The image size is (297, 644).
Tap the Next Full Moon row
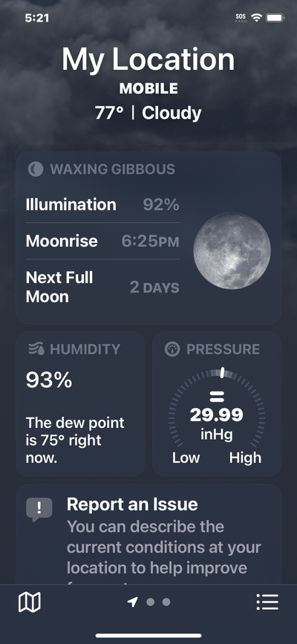[102, 287]
